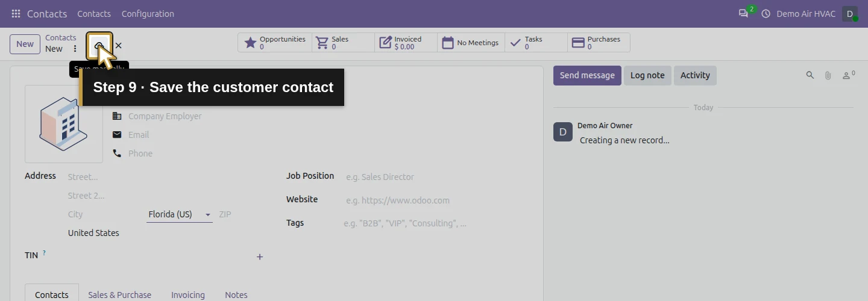Click the 'Creating a new record...' message
This screenshot has height=301, width=868.
[624, 140]
